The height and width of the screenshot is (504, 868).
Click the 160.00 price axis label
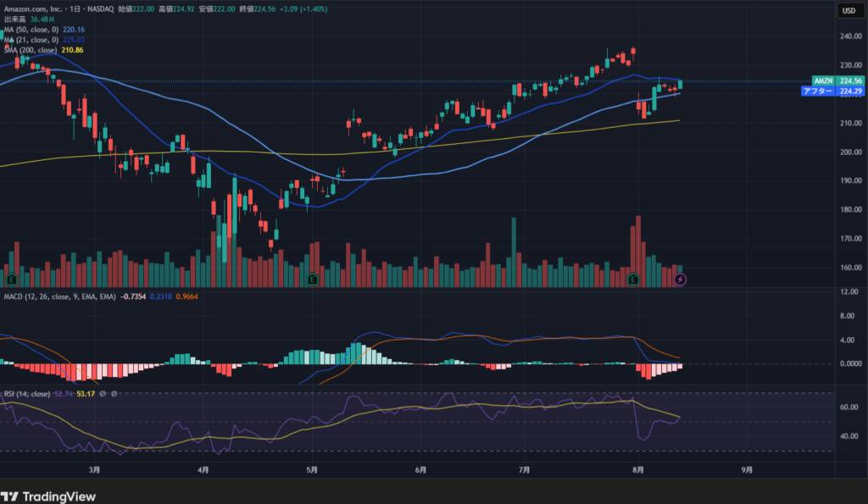tap(851, 268)
